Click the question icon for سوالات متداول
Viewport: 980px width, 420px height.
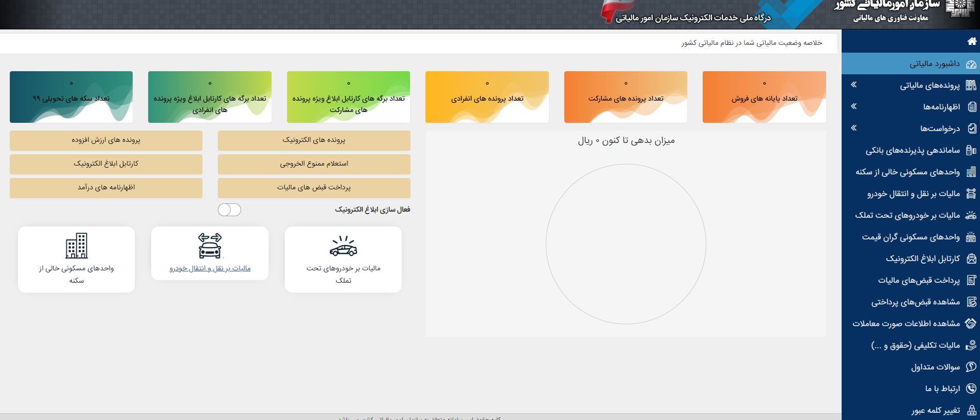point(971,367)
